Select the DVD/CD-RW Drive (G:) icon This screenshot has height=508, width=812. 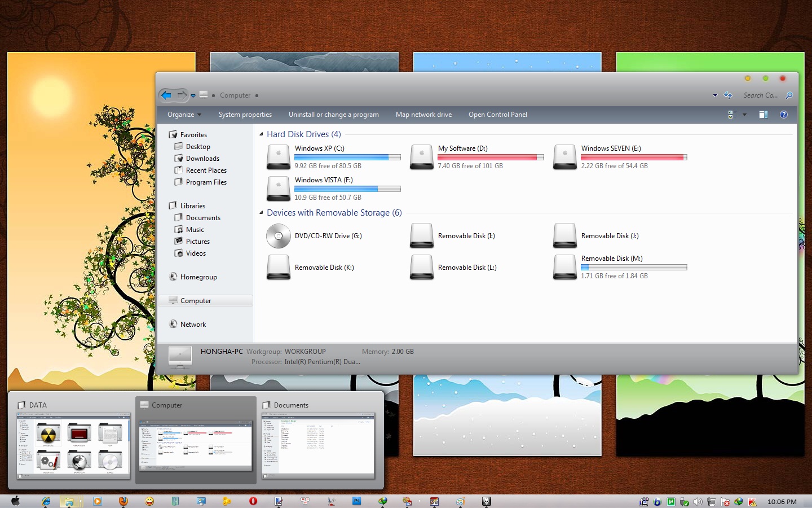pos(278,236)
